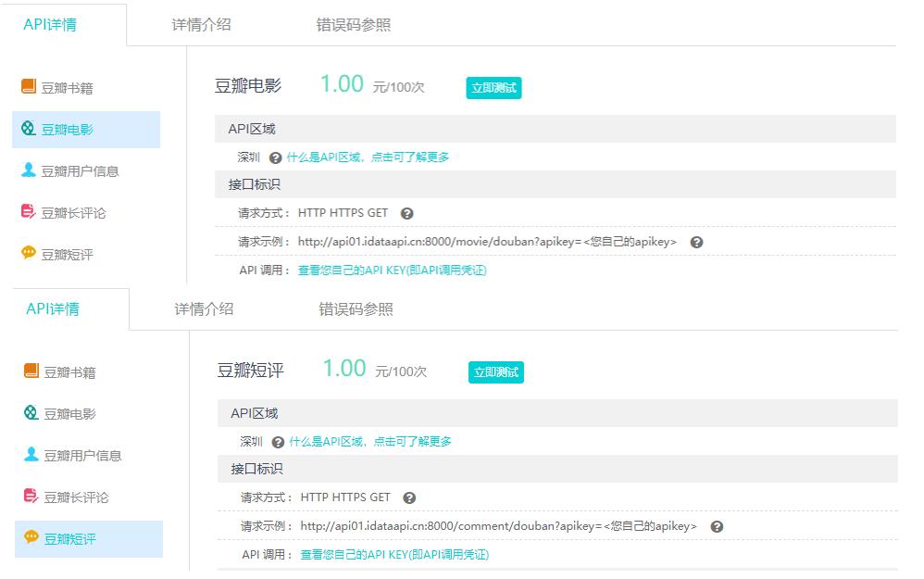Open 什么是API区域 link in 豆瓣电影 section

tap(368, 157)
